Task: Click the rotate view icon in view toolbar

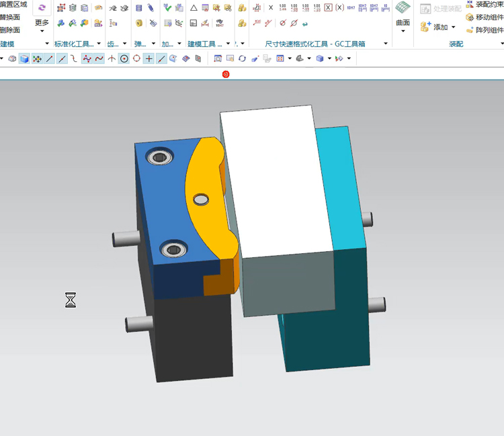Action: pyautogui.click(x=242, y=58)
